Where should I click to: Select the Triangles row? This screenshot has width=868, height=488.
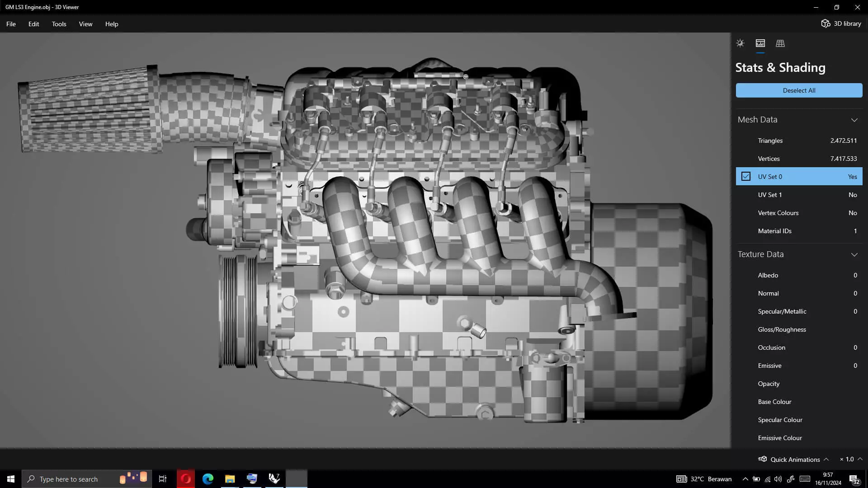tap(799, 141)
